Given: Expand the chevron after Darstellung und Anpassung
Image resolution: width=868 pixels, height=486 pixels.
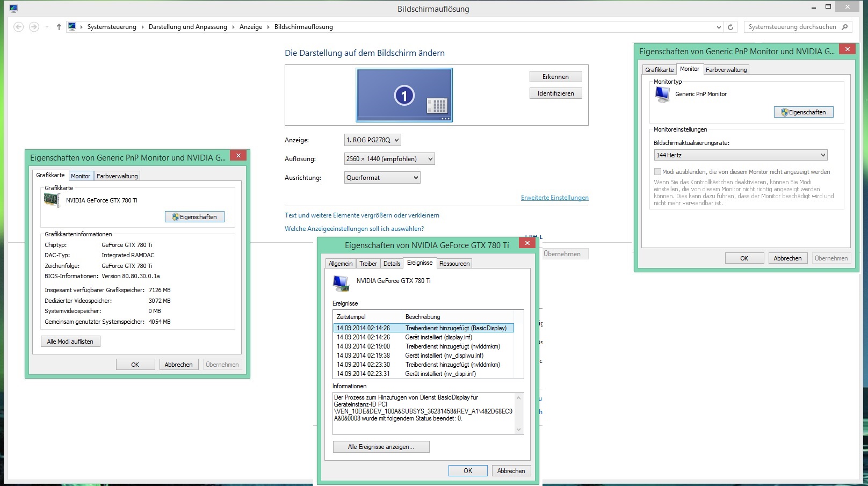Looking at the screenshot, I should [234, 27].
